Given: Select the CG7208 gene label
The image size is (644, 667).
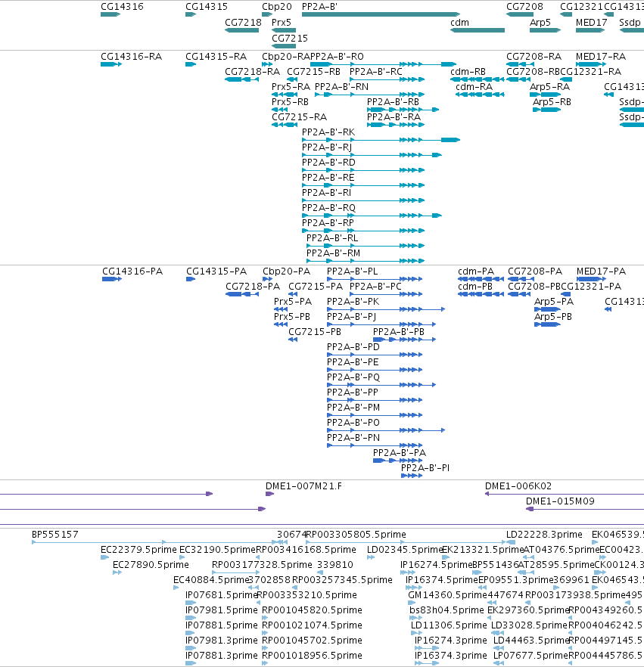Looking at the screenshot, I should tap(524, 7).
